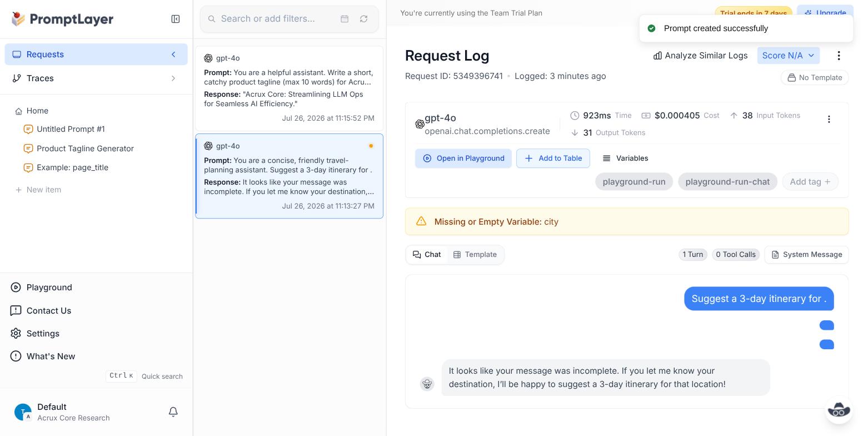The width and height of the screenshot is (868, 436).
Task: Select the travel-planning assistant request
Action: tap(289, 176)
